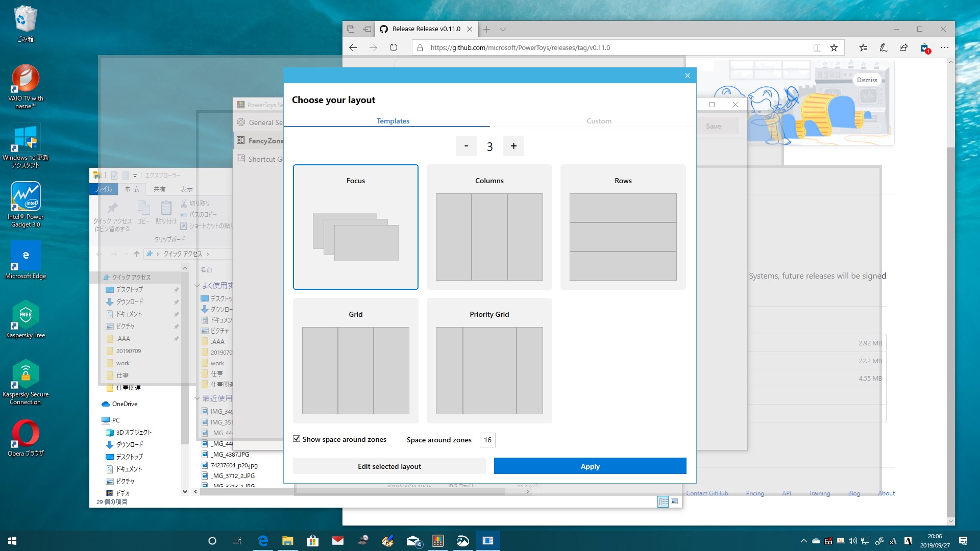Increase zone count with plus button
The width and height of the screenshot is (980, 551).
pyautogui.click(x=513, y=146)
